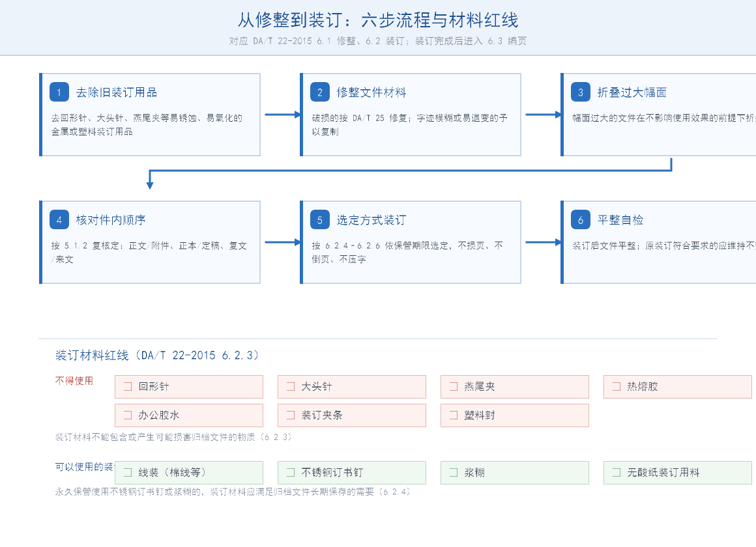
Task: Click the step 6 number badge
Action: (x=581, y=219)
